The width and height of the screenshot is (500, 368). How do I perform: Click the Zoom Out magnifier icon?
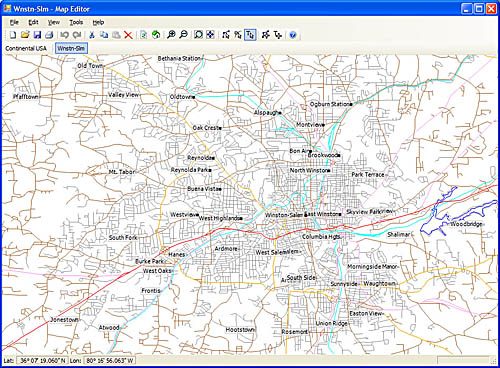coord(183,35)
